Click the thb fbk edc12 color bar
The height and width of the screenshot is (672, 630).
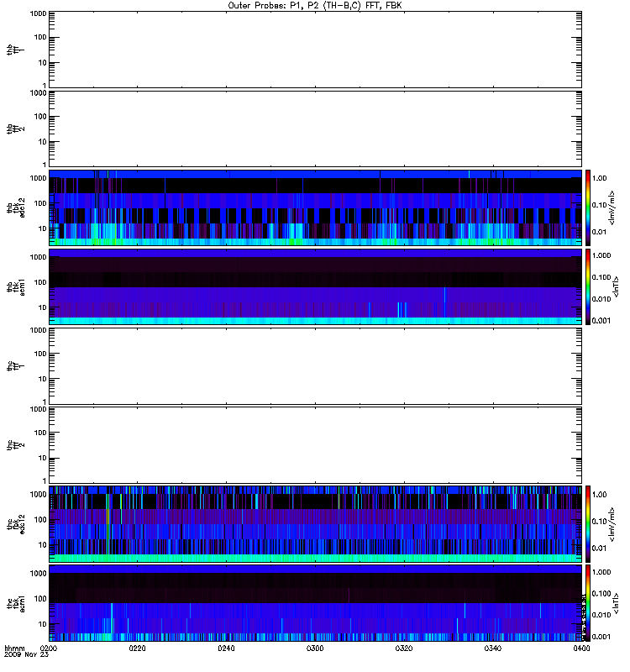coord(588,207)
